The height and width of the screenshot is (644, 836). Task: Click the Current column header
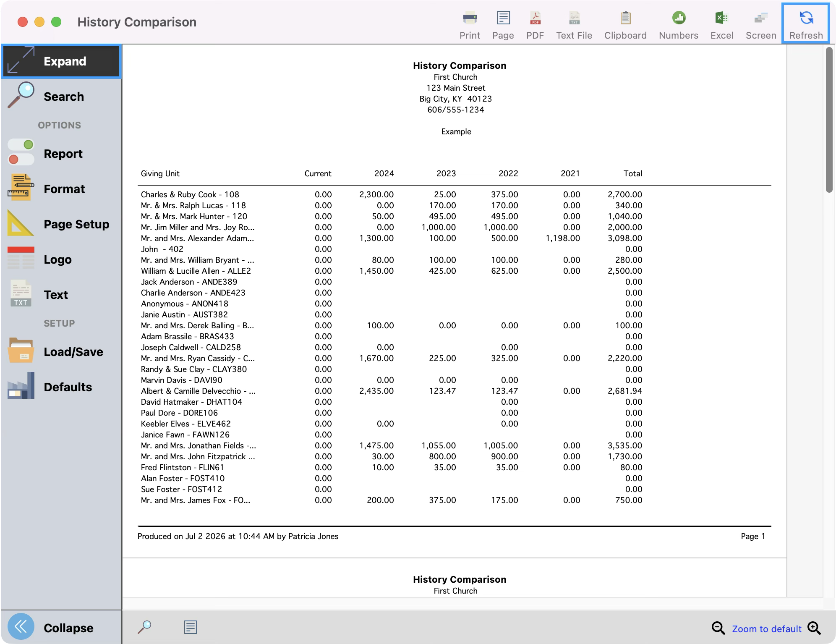pyautogui.click(x=318, y=174)
